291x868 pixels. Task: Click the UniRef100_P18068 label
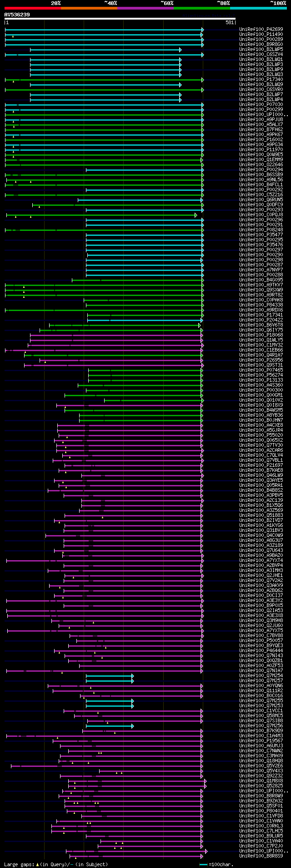click(x=261, y=335)
